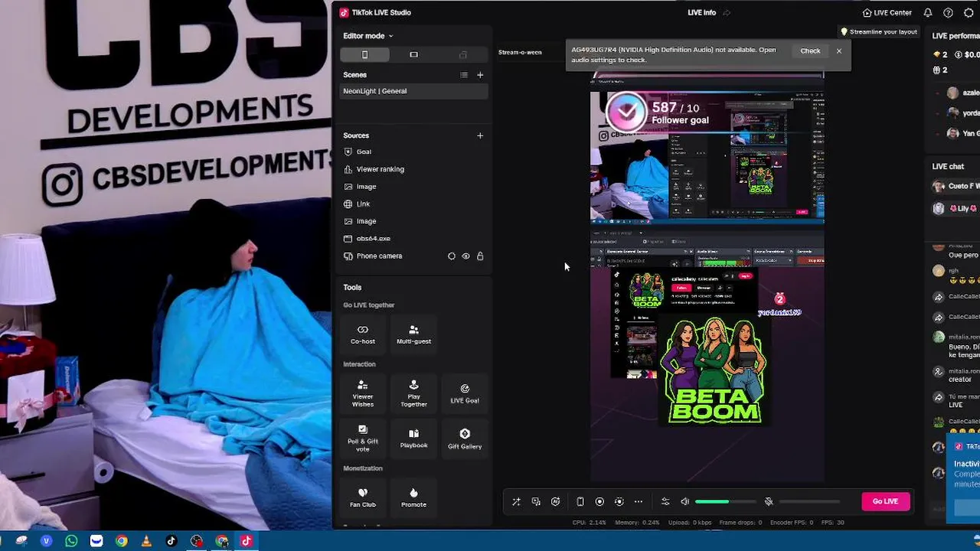This screenshot has height=551, width=980.
Task: Open LIVE Center
Action: pos(887,13)
